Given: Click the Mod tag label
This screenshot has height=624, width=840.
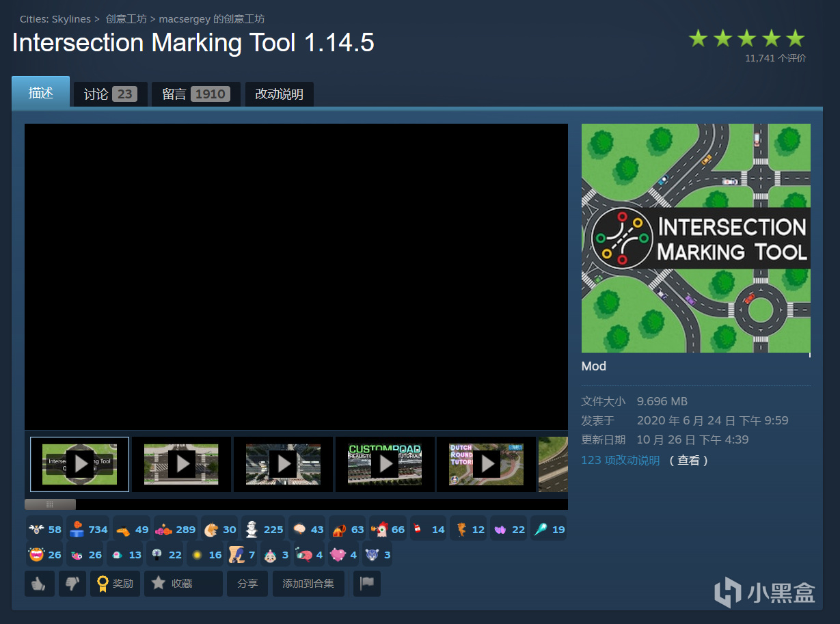Looking at the screenshot, I should 594,366.
